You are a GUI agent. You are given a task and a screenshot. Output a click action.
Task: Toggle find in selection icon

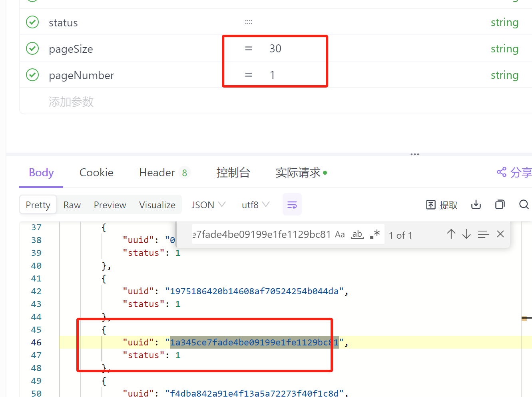(483, 234)
